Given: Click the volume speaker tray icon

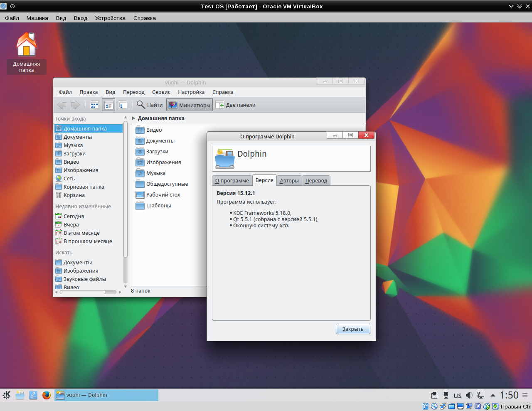Looking at the screenshot, I should (x=469, y=395).
